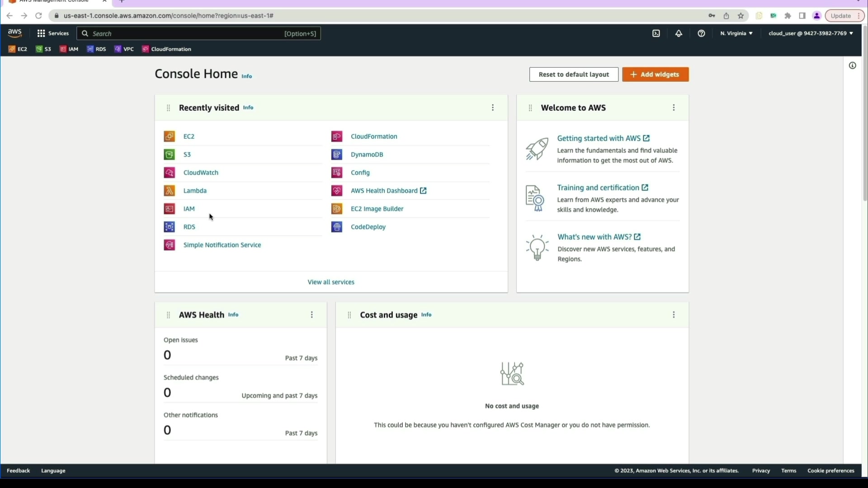This screenshot has width=868, height=488.
Task: Click the DynamoDB service icon
Action: pos(337,155)
